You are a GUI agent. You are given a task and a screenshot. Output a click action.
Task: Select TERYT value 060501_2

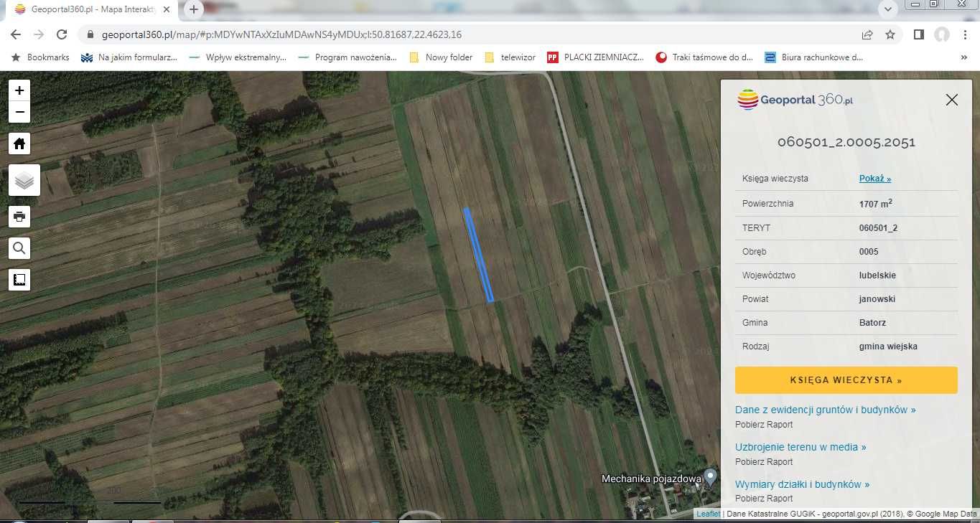tap(878, 228)
